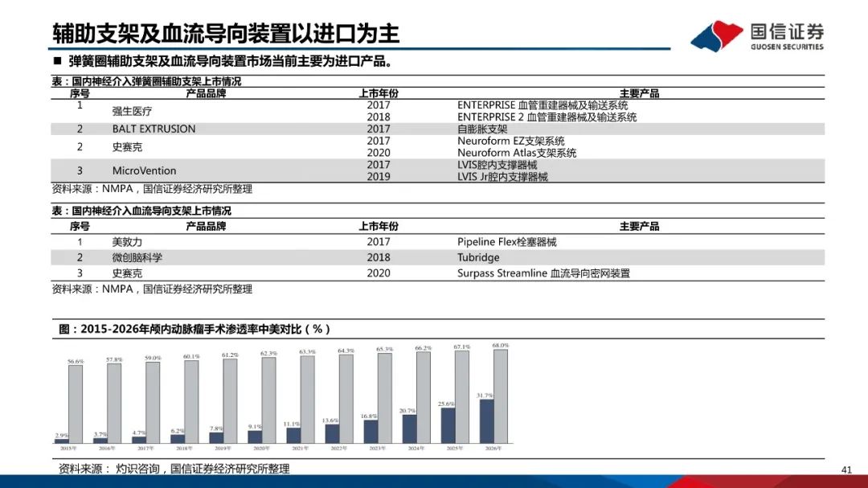This screenshot has height=488, width=868.
Task: Click the '主要产品' header in the coil-assist stent table
Action: [640, 93]
